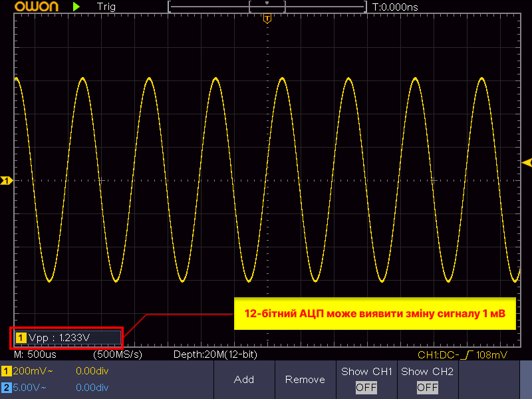Click the trigger level arrow on right edge
The height and width of the screenshot is (399, 532).
(527, 163)
